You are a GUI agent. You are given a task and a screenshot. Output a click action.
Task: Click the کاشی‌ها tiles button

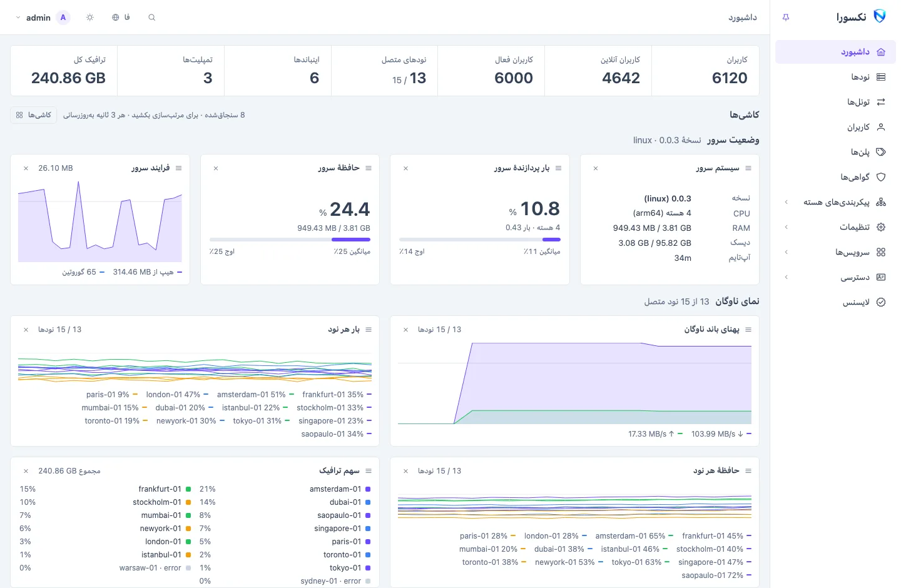(x=34, y=115)
